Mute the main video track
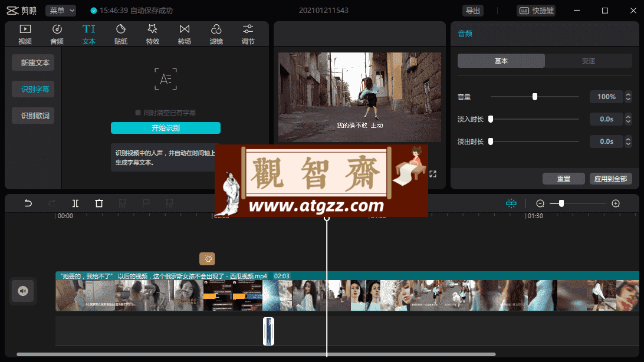 tap(23, 291)
